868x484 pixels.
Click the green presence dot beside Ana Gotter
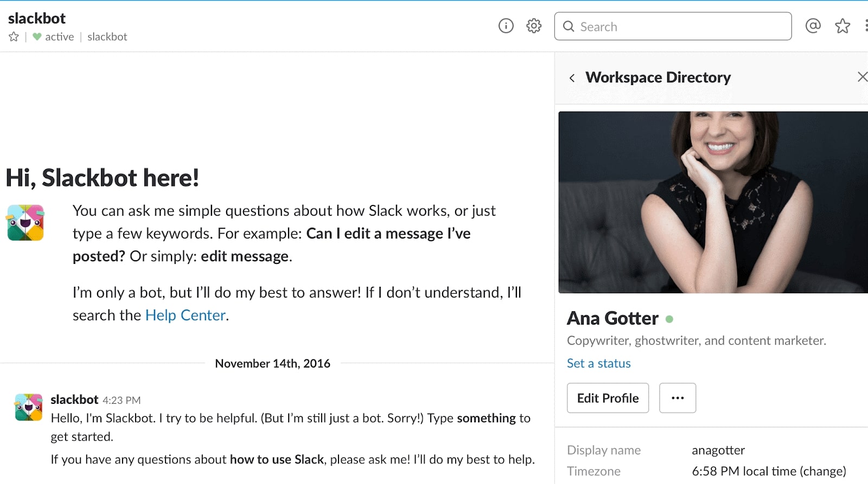click(x=669, y=319)
